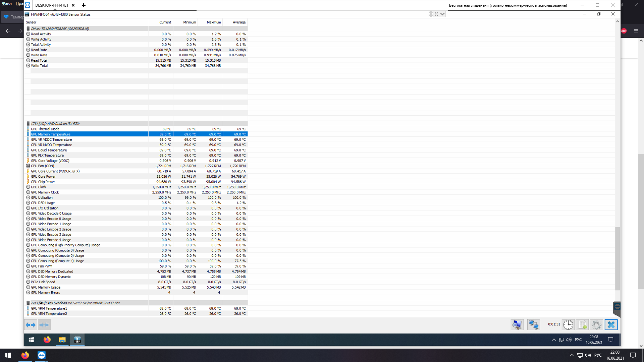Select the GPU Utilization row
This screenshot has width=644, height=362.
click(x=137, y=198)
